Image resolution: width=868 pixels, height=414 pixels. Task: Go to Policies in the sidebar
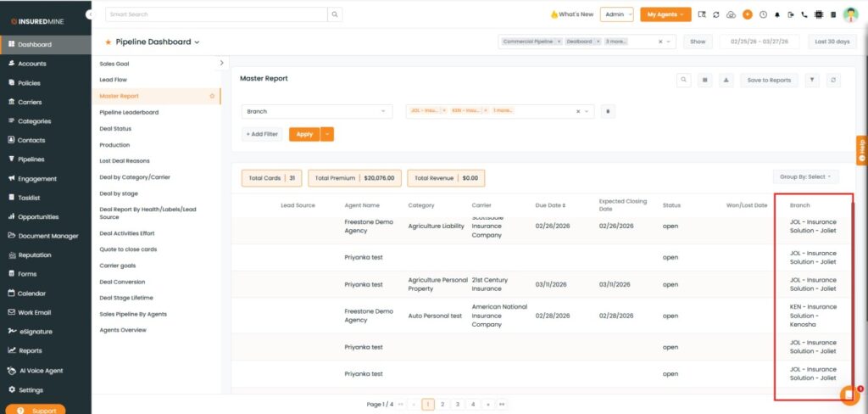pos(29,83)
